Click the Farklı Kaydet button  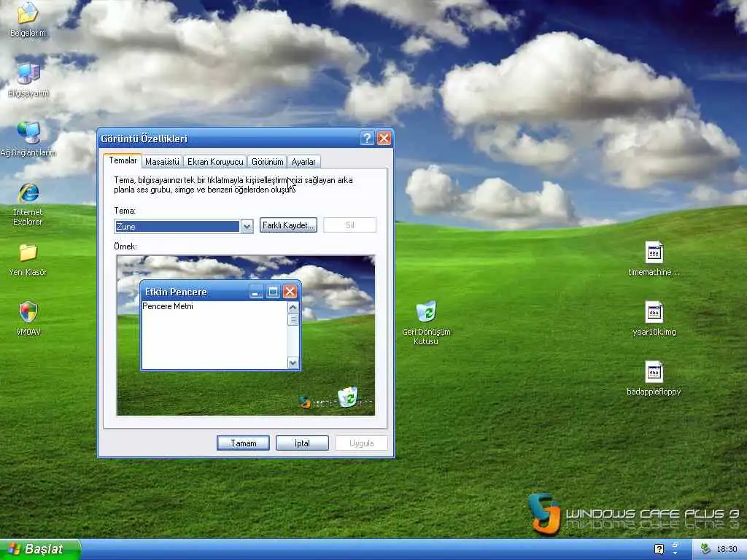click(288, 225)
